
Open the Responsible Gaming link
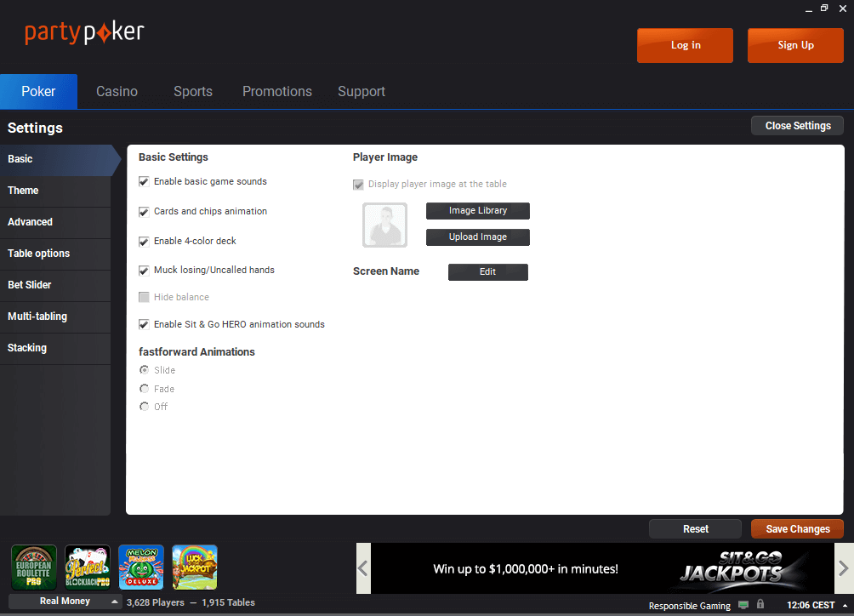[x=690, y=606]
